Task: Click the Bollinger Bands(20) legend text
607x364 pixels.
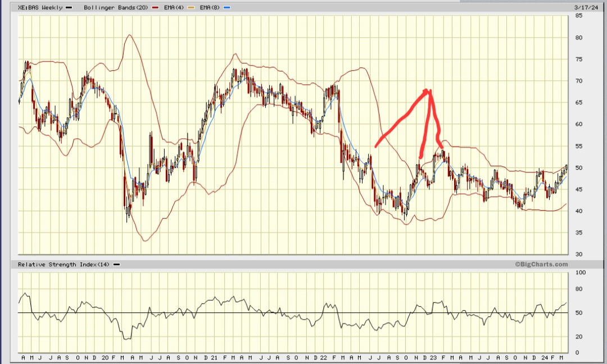Action: [115, 7]
